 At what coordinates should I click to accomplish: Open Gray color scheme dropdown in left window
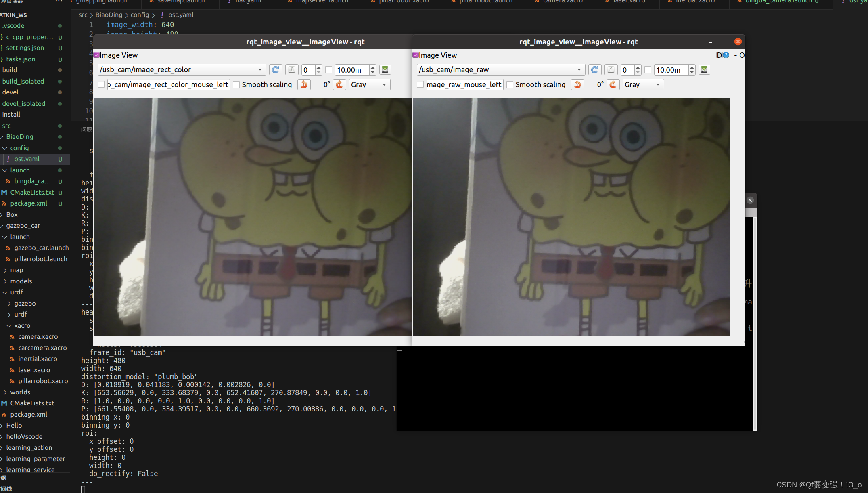pyautogui.click(x=369, y=84)
